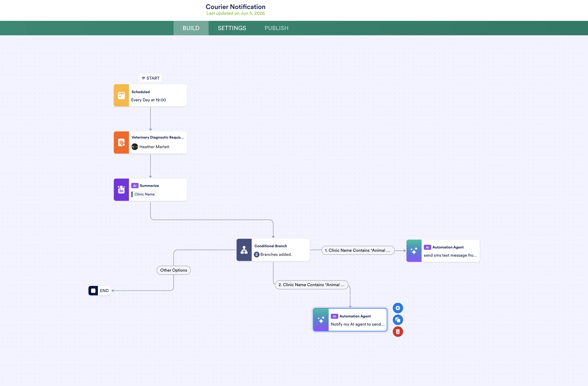Click the Summarize node title
Image resolution: width=588 pixels, height=386 pixels.
tap(149, 186)
